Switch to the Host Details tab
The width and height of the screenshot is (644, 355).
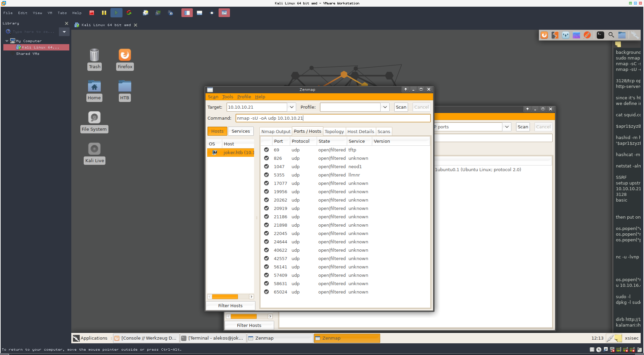pyautogui.click(x=360, y=131)
